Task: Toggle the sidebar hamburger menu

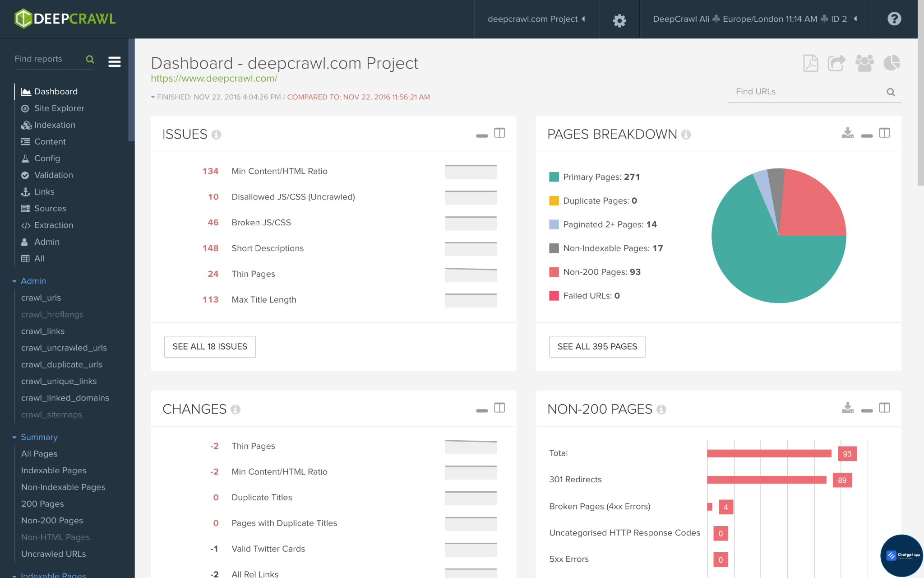Action: coord(115,61)
